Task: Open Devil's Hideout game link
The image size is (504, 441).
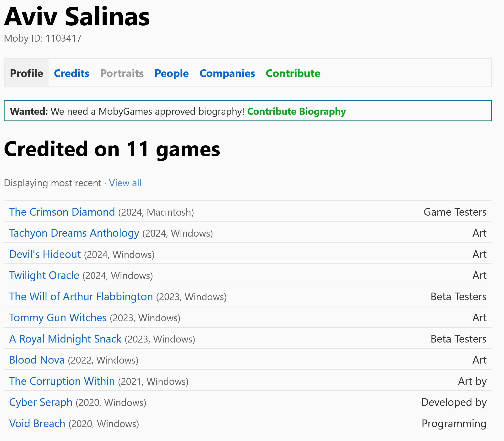Action: pos(45,254)
